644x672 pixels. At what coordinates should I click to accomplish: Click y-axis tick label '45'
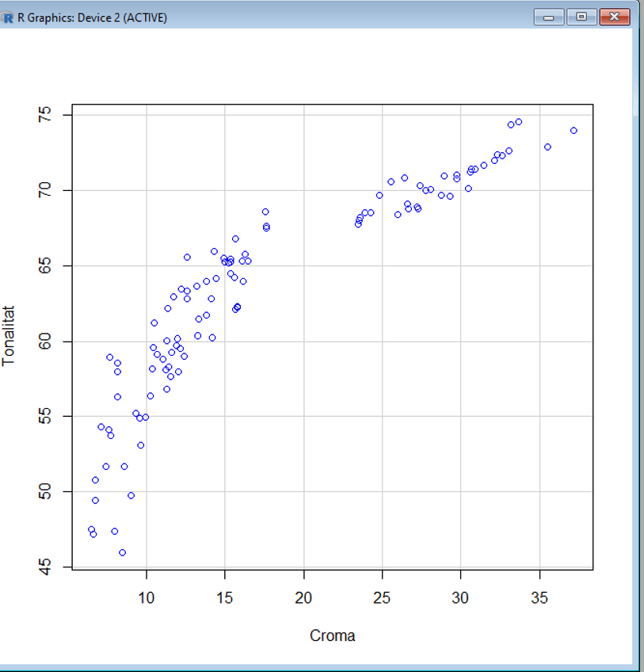(45, 567)
